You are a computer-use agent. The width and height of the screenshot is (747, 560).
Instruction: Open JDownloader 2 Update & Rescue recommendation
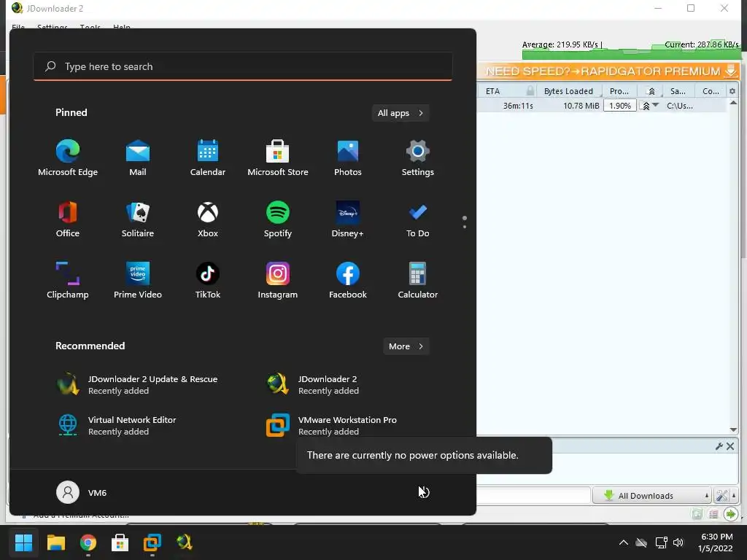[x=138, y=384]
